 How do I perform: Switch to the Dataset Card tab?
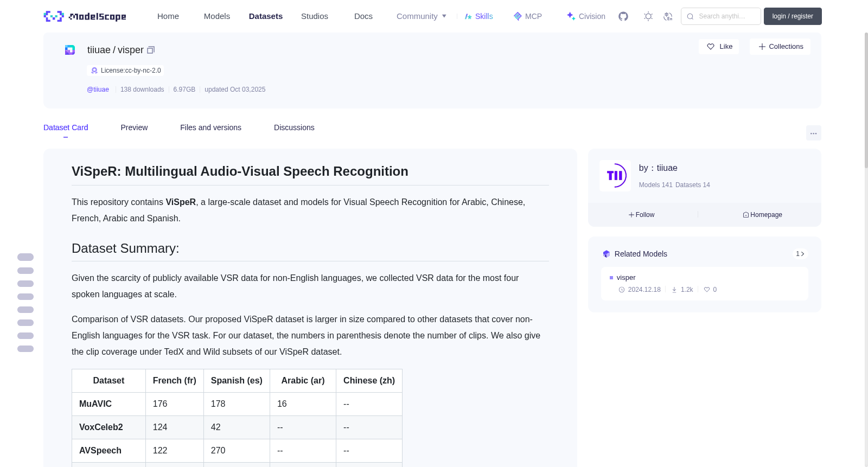[66, 127]
